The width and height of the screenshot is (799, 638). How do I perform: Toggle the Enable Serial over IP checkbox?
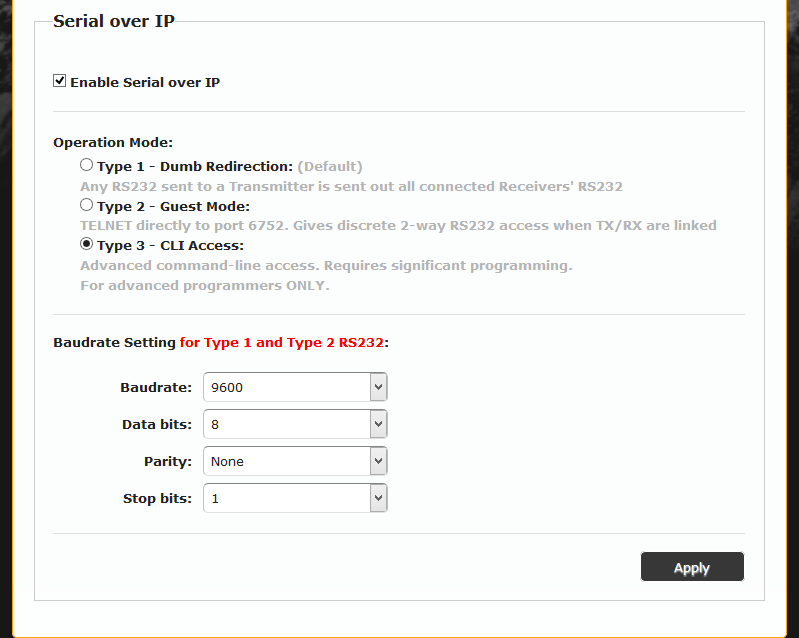[x=60, y=81]
